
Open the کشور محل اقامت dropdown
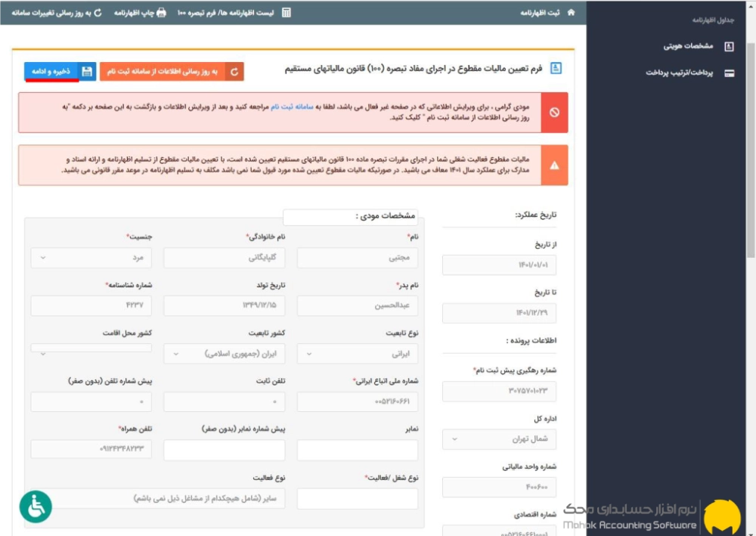(x=91, y=349)
